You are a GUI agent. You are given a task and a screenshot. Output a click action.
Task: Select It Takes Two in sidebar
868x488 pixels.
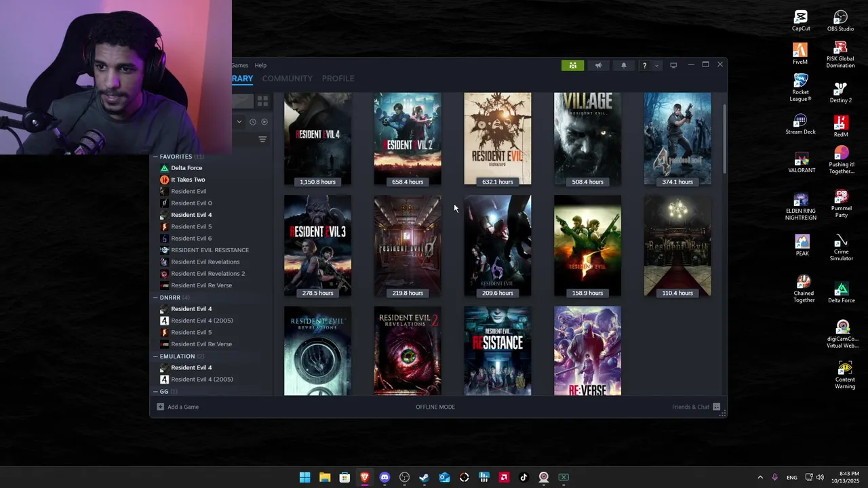point(188,180)
